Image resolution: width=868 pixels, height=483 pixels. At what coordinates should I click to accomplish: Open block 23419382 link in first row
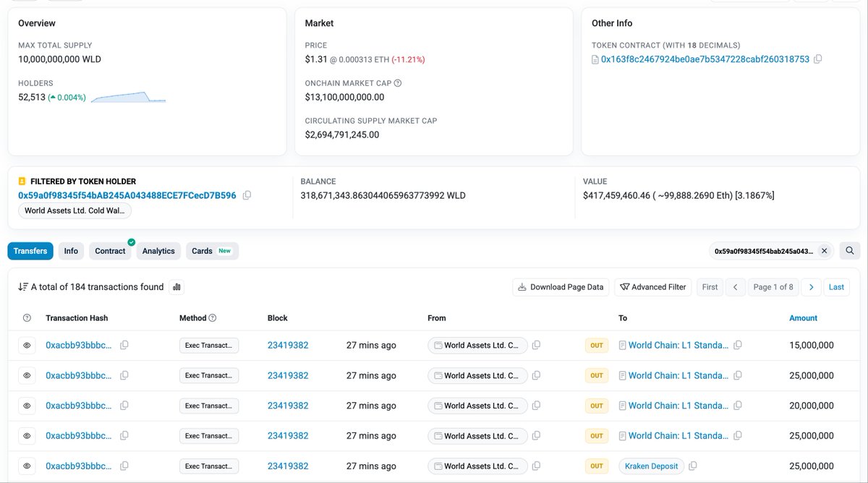point(288,346)
